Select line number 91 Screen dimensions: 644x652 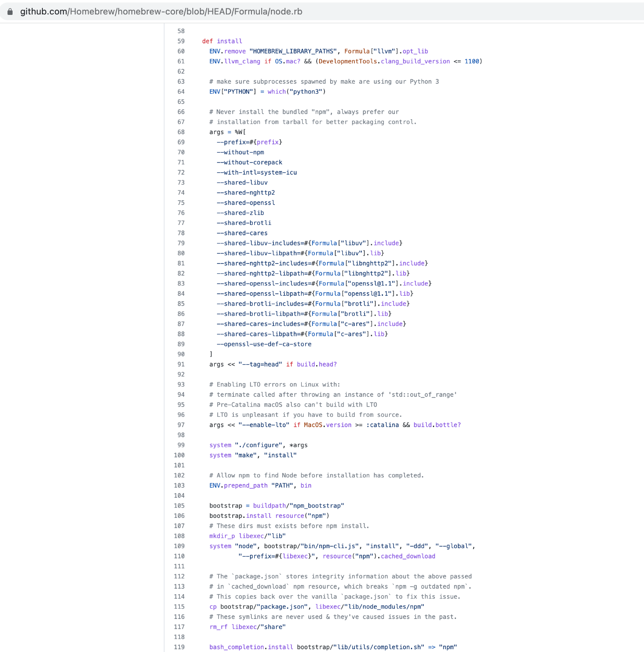click(181, 364)
